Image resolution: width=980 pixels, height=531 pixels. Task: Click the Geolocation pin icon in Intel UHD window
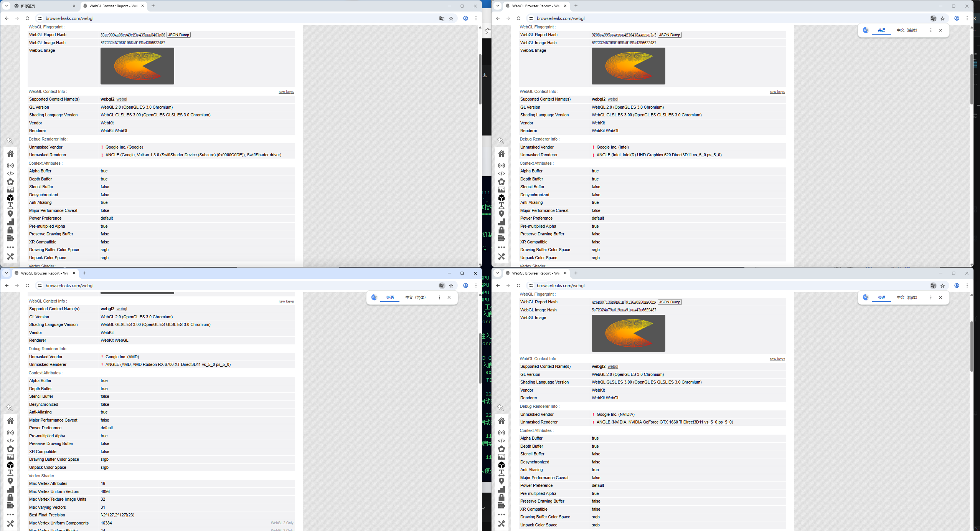pos(502,214)
